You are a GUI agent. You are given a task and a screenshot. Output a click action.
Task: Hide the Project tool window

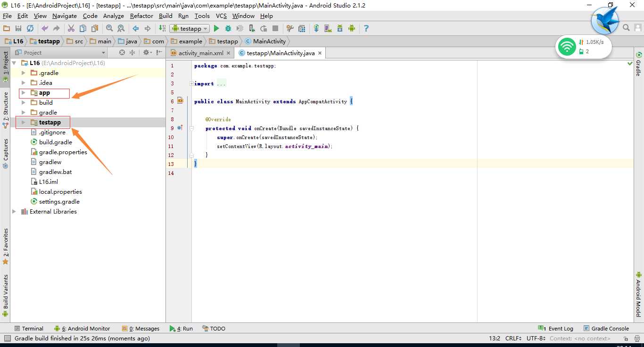(159, 52)
